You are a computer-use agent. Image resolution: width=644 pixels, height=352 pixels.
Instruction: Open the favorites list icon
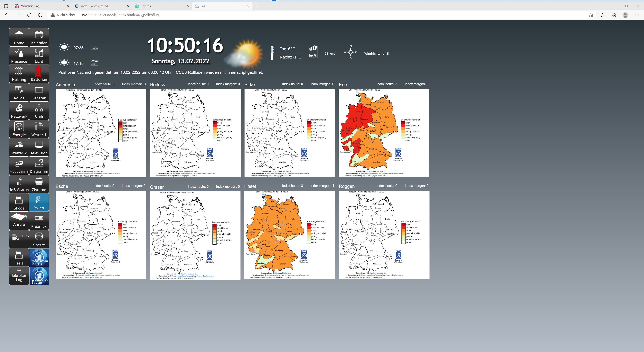click(603, 15)
